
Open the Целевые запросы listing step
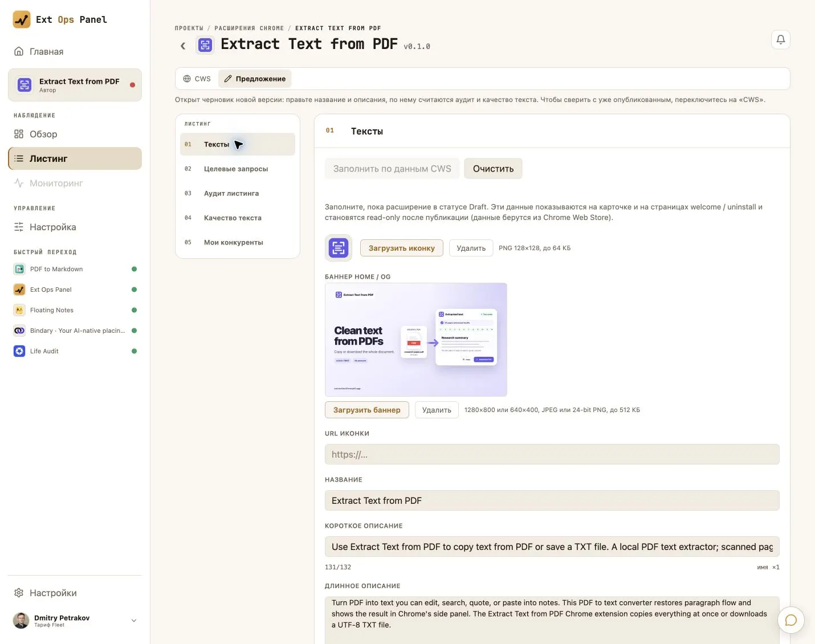coord(238,169)
